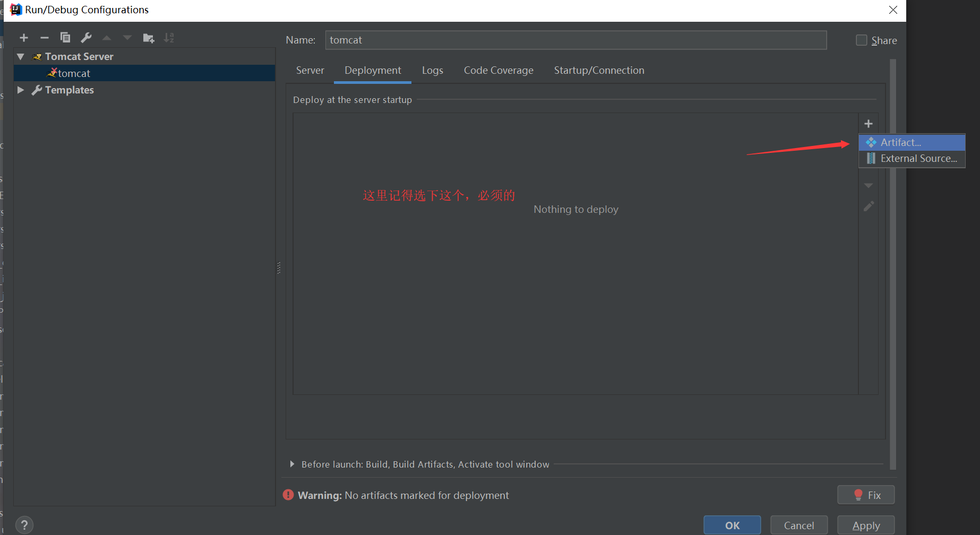The width and height of the screenshot is (980, 535).
Task: Click the Name input field
Action: [576, 40]
